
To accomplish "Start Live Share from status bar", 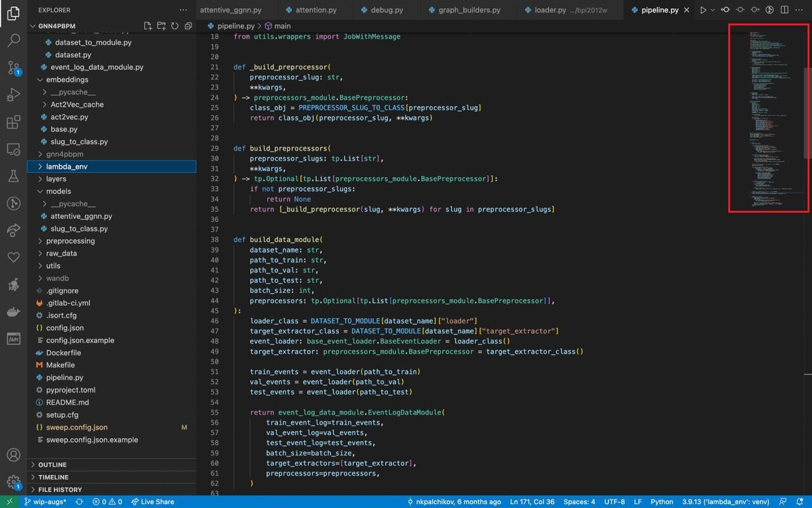I will point(152,502).
